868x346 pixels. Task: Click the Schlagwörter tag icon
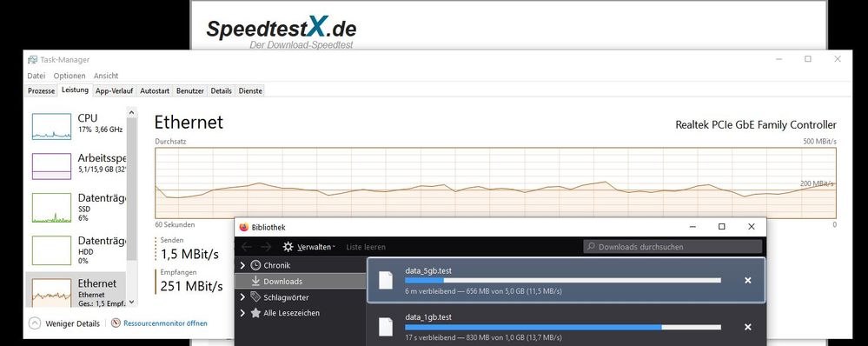[255, 297]
